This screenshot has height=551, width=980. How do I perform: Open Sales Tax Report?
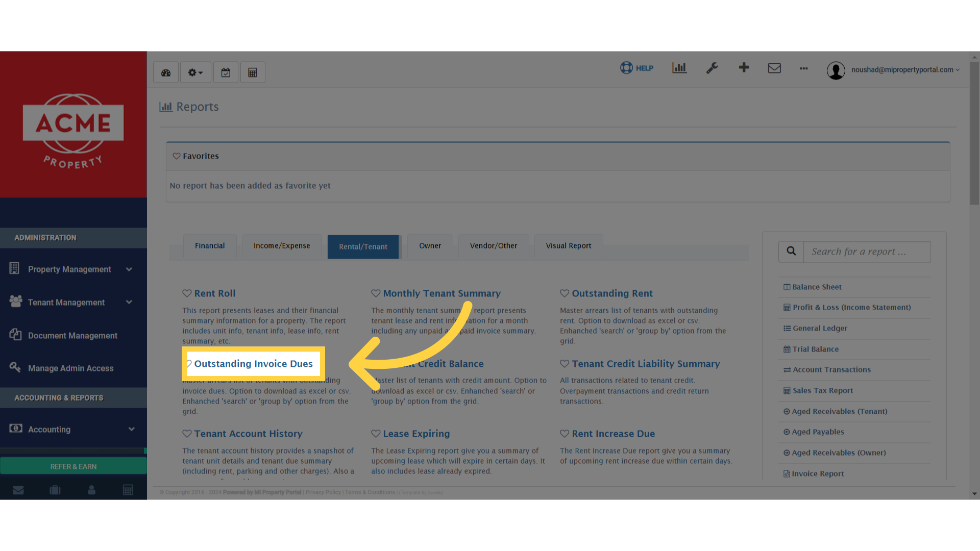tap(822, 391)
